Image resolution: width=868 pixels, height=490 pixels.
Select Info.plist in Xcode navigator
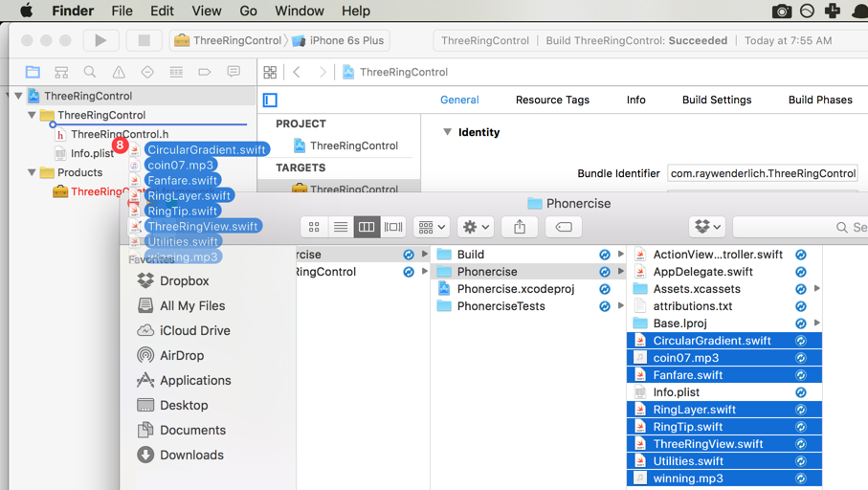(85, 153)
